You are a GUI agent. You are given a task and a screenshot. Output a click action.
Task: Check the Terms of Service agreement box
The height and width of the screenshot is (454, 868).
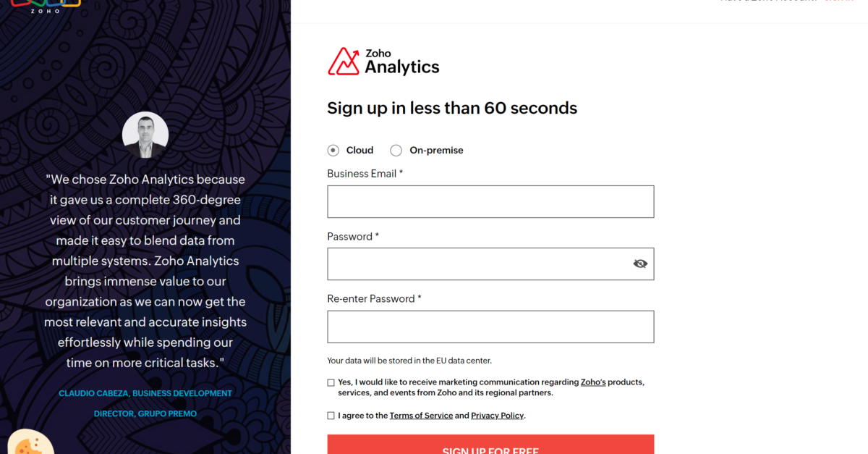point(330,415)
